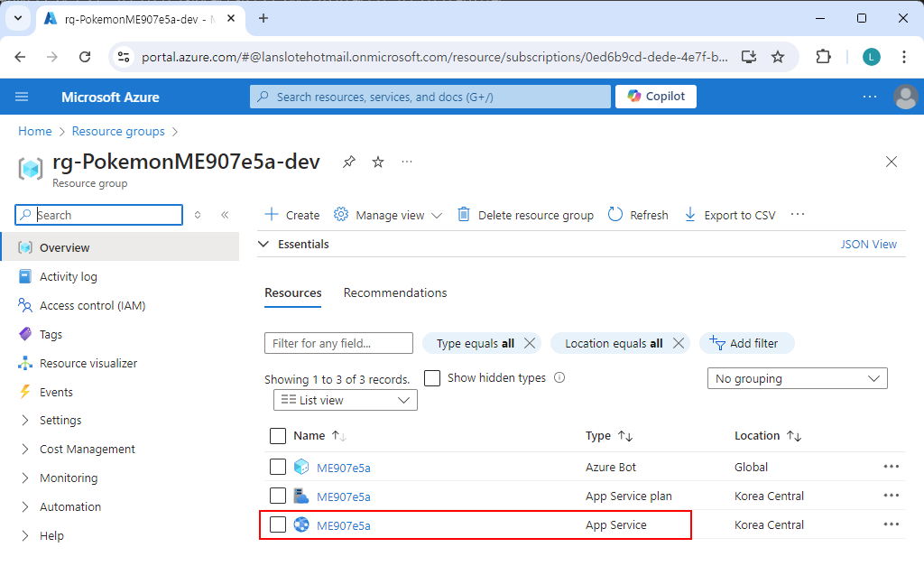Remove the Location equals all filter
This screenshot has height=566, width=924.
coord(679,343)
